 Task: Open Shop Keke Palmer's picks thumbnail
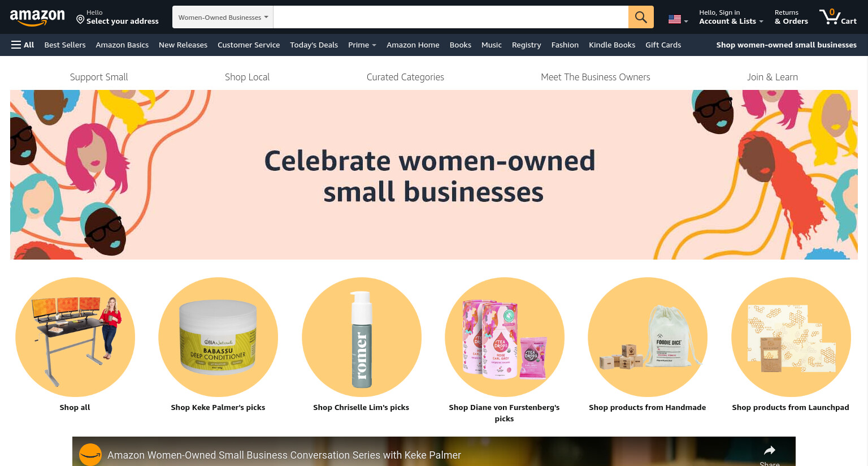(x=218, y=337)
